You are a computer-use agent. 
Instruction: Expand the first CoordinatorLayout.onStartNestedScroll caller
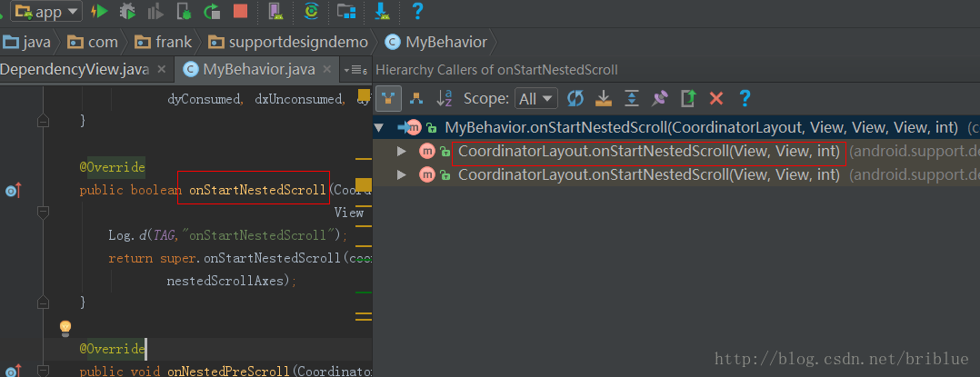coord(403,152)
